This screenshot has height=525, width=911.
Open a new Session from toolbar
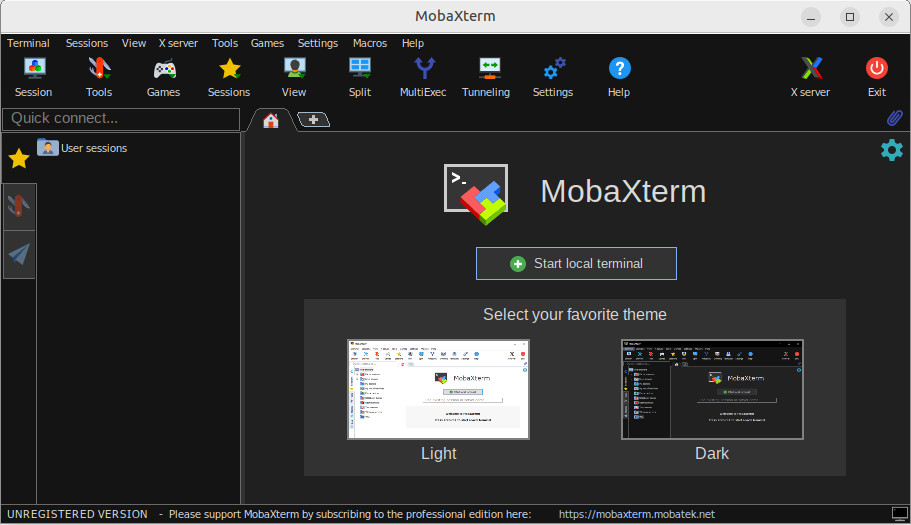[34, 77]
